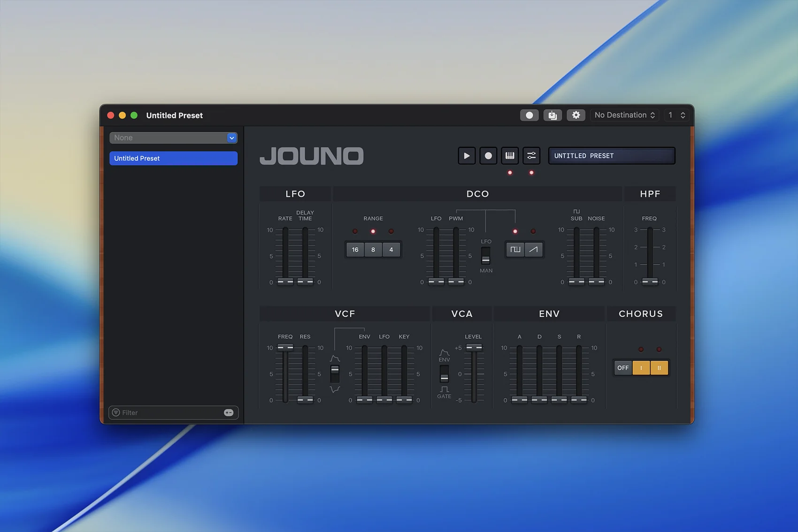The height and width of the screenshot is (532, 798).
Task: Click the save preset icon in title bar
Action: [x=552, y=115]
